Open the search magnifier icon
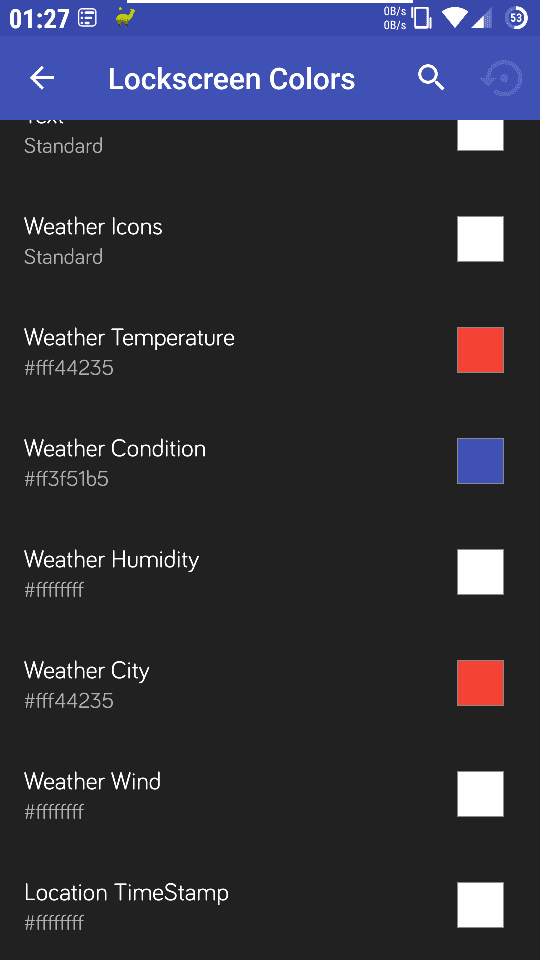 tap(431, 78)
